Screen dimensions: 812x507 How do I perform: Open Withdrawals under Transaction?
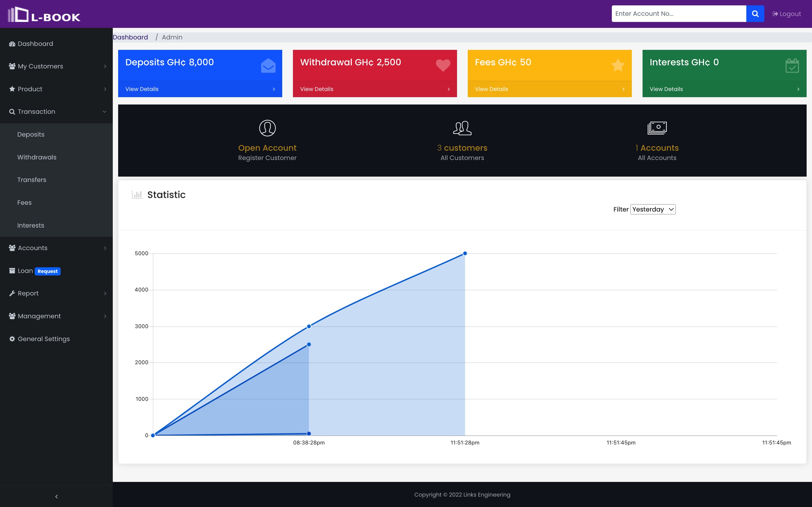[x=37, y=157]
